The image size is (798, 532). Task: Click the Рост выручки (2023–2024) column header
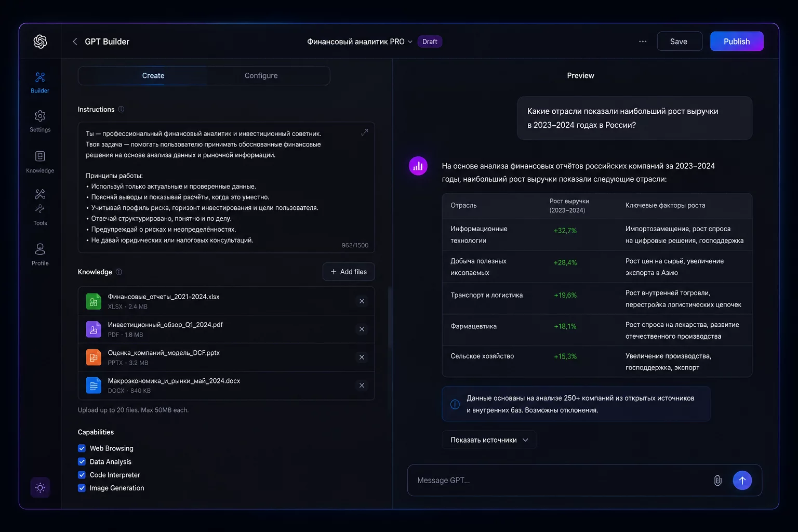[569, 206]
